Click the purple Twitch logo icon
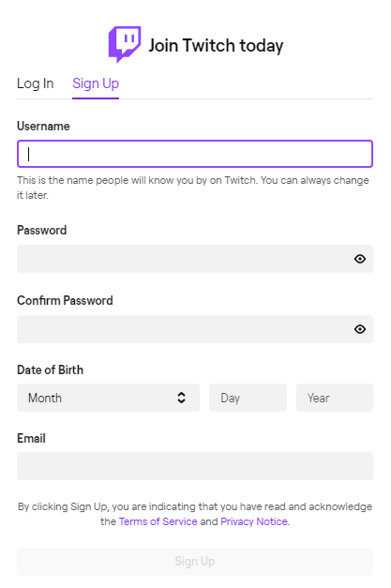 pos(125,44)
